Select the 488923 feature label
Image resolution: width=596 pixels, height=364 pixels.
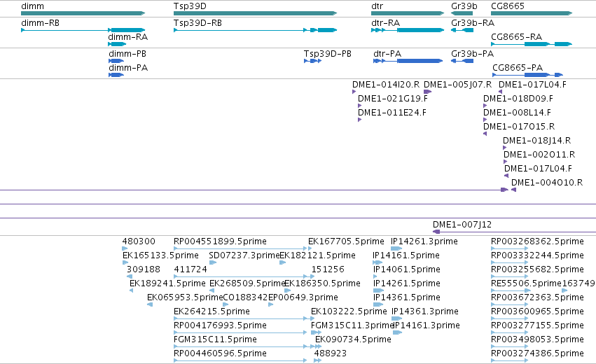[331, 353]
